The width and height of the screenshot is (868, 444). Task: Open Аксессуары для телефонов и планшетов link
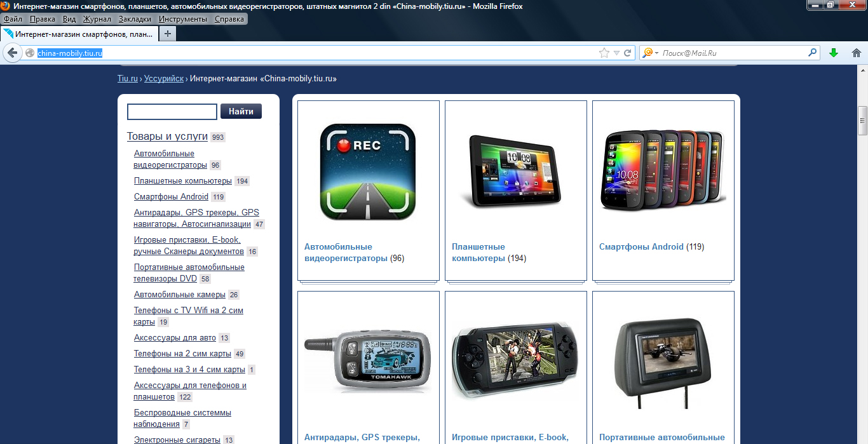190,391
